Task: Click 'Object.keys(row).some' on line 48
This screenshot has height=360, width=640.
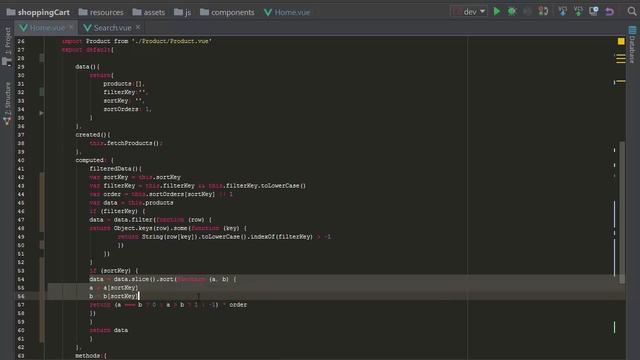Action: coord(151,228)
